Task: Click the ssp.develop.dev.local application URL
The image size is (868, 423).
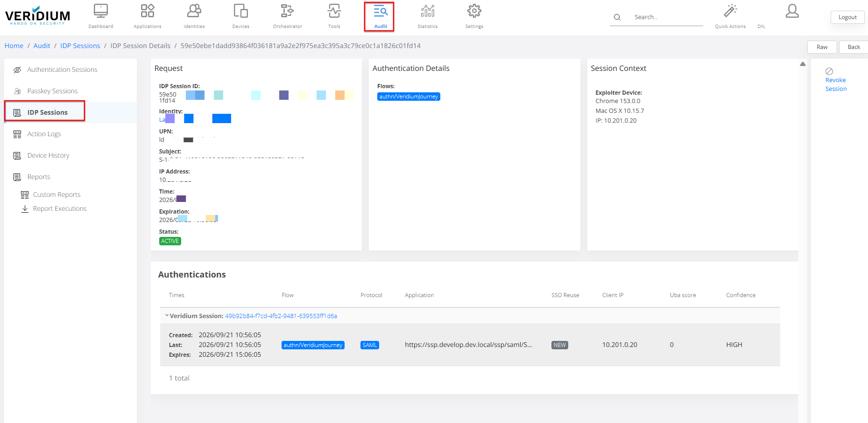Action: [x=468, y=345]
